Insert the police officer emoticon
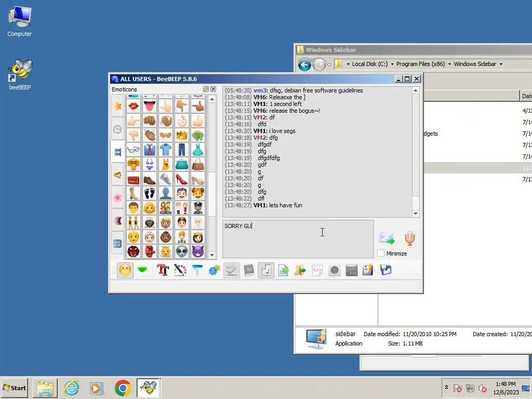Image resolution: width=532 pixels, height=399 pixels. [197, 208]
